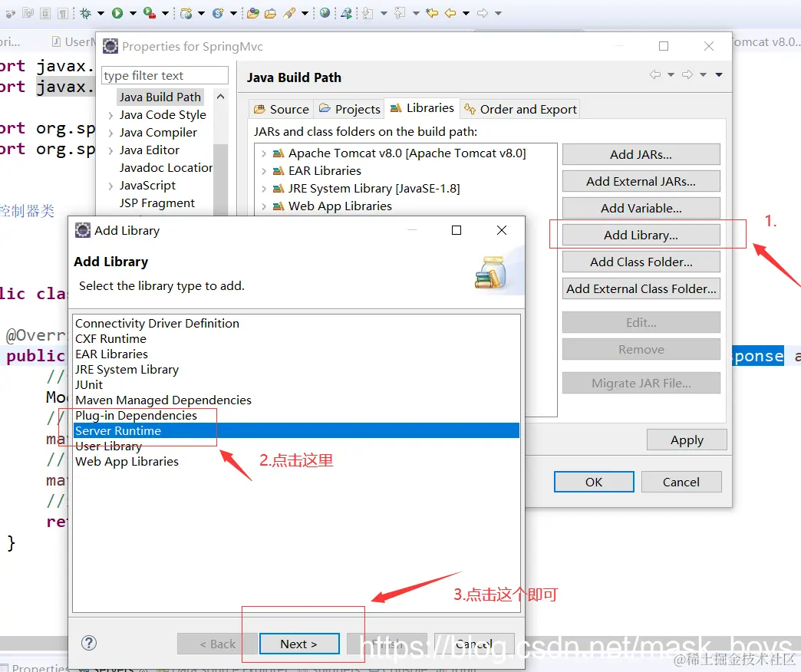801x672 pixels.
Task: Click Next > in the Add Library wizard
Action: (299, 644)
